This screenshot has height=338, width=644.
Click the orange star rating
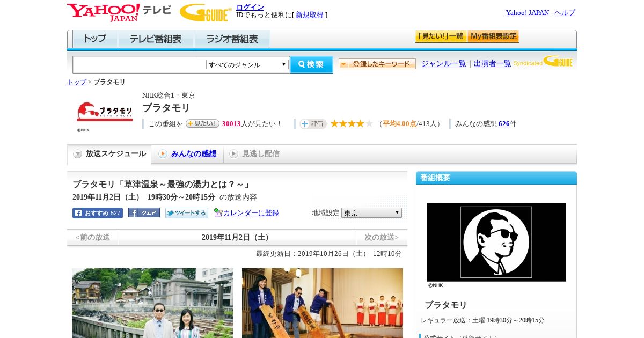(x=352, y=123)
